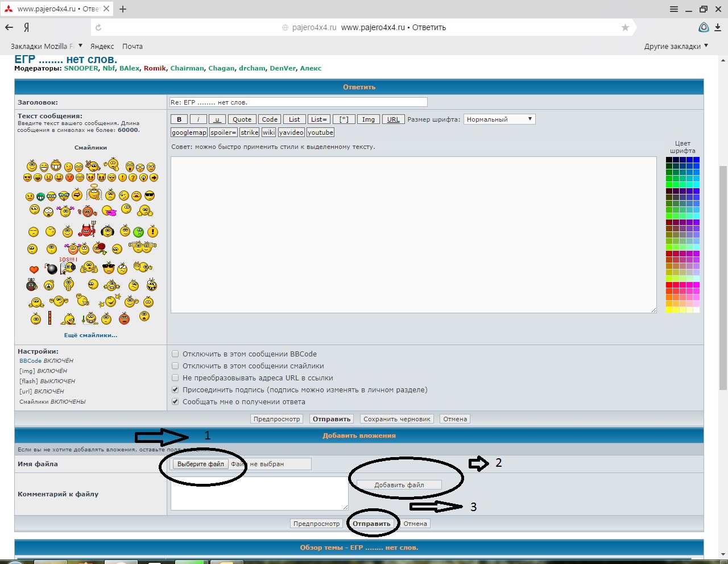728x564 pixels.
Task: Open the "Почта" bookmark
Action: [133, 46]
